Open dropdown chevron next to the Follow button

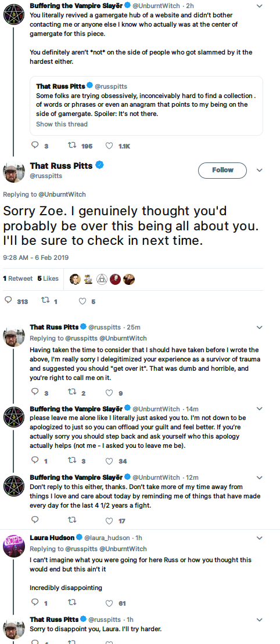pyautogui.click(x=260, y=170)
